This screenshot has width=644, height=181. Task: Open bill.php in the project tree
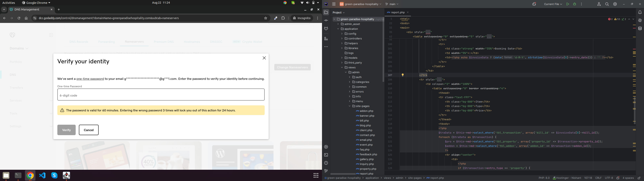point(364,121)
